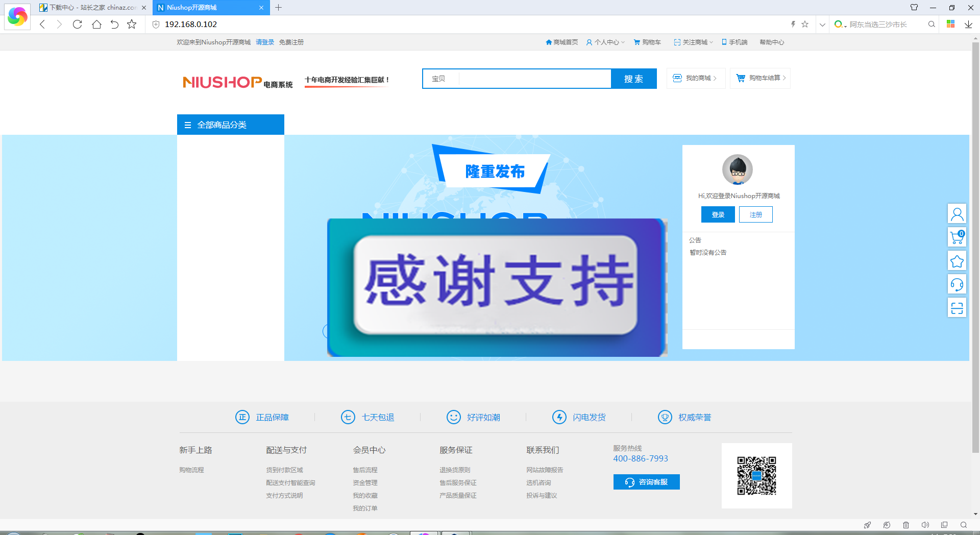Open 我的商城 button

[x=696, y=78]
